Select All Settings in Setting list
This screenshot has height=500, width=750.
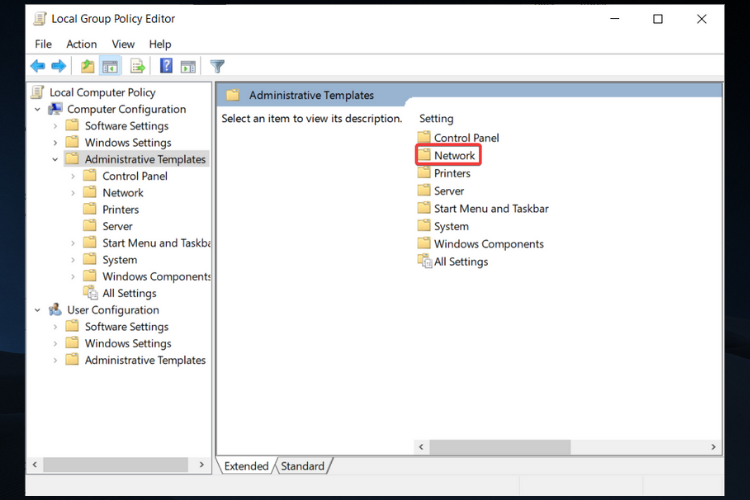[x=461, y=262]
